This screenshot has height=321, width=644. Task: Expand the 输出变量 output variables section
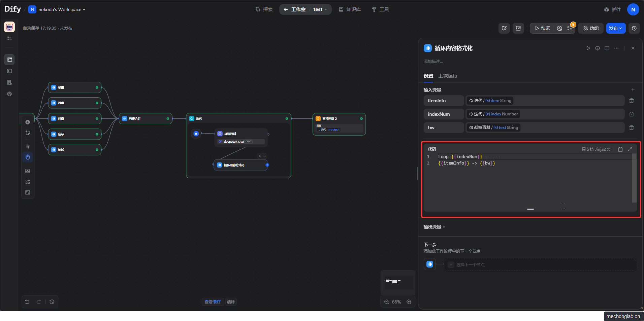point(434,227)
